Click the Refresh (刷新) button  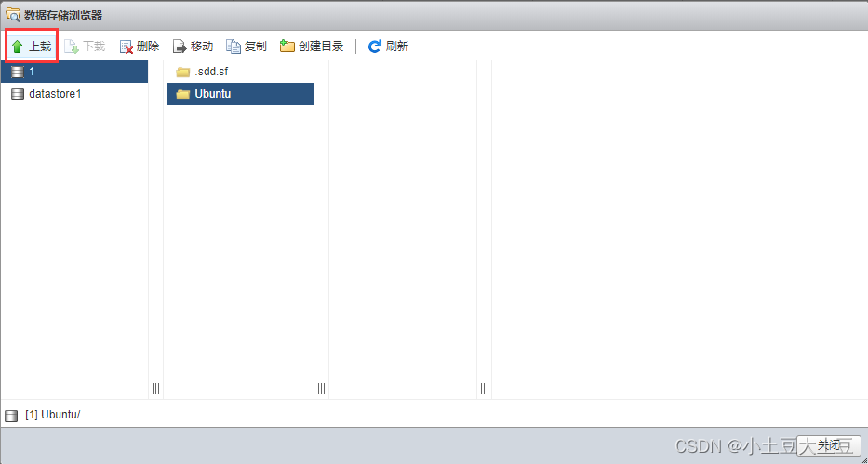pyautogui.click(x=388, y=46)
